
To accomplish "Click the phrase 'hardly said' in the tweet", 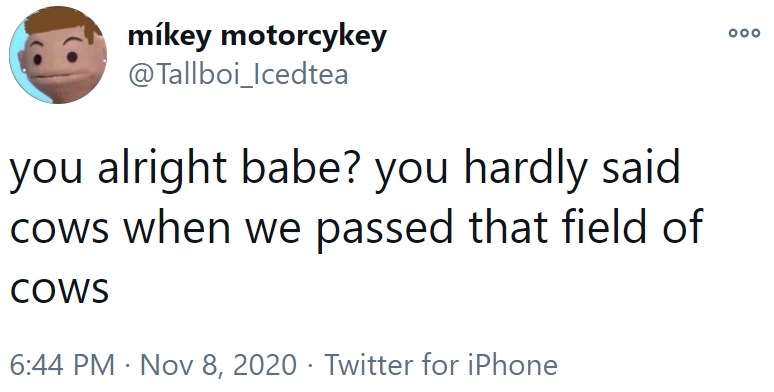I will coord(572,168).
